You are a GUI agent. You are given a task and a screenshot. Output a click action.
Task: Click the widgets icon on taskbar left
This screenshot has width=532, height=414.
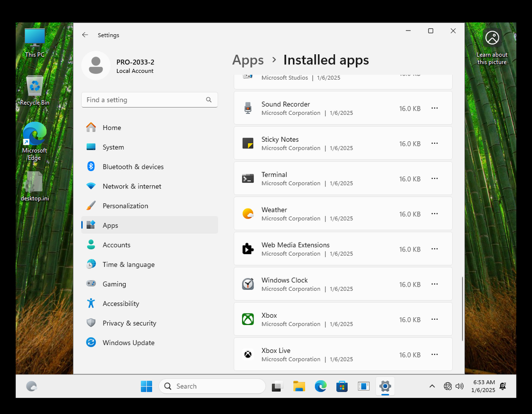tap(32, 386)
